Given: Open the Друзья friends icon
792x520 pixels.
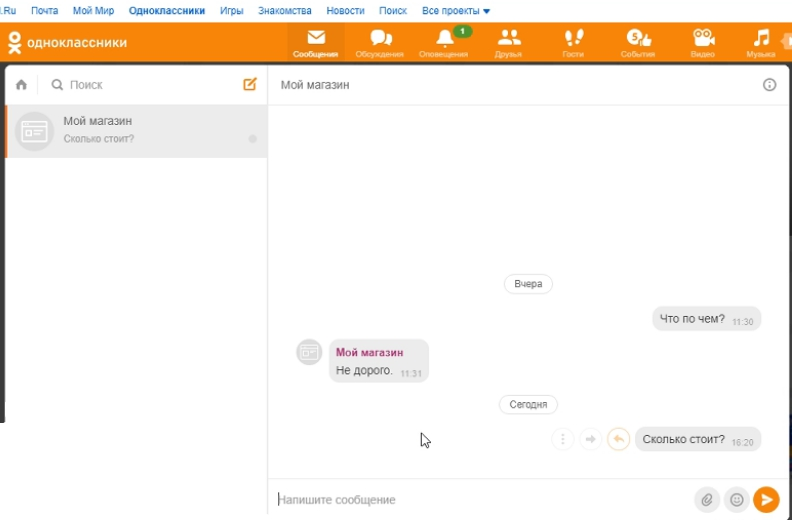Looking at the screenshot, I should click(x=509, y=38).
